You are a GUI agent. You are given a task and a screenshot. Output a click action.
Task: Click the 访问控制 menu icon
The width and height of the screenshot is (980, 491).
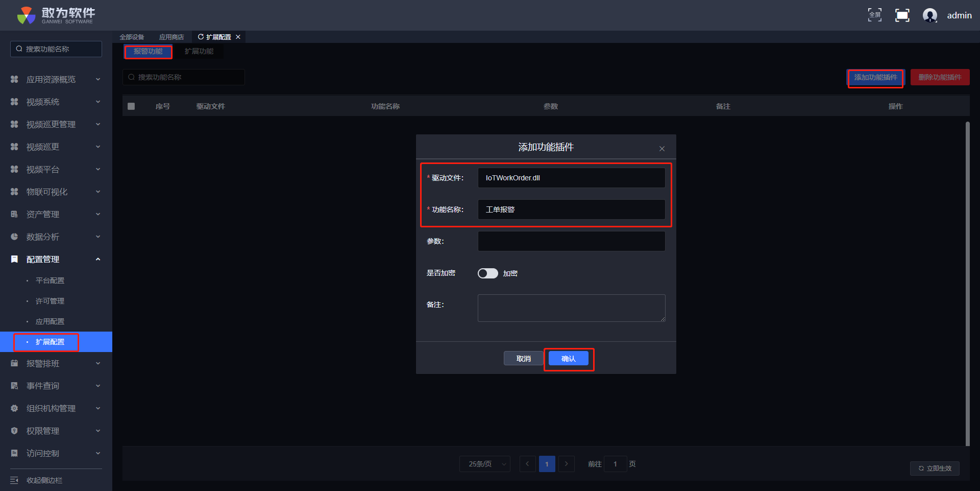pyautogui.click(x=14, y=453)
